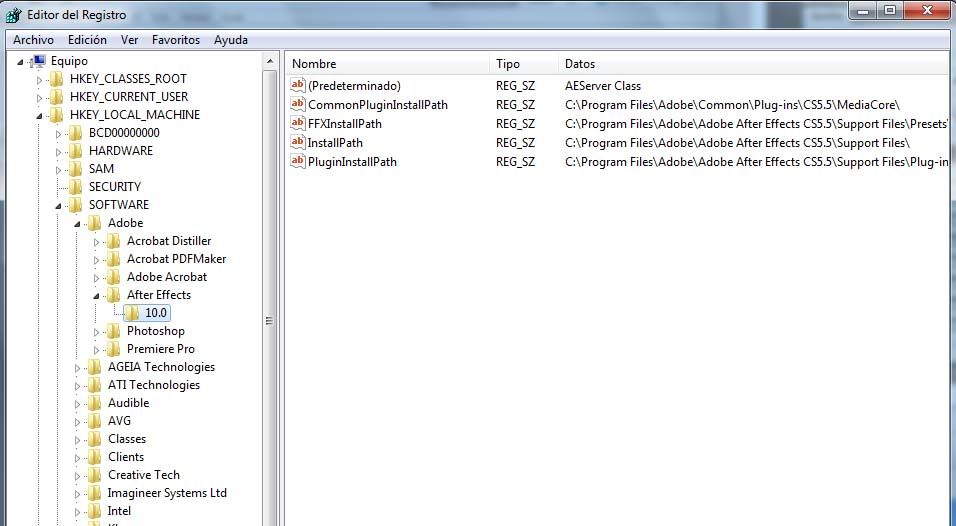Viewport: 956px width, 526px height.
Task: Select the 'AEServer Class' data cell
Action: [603, 85]
